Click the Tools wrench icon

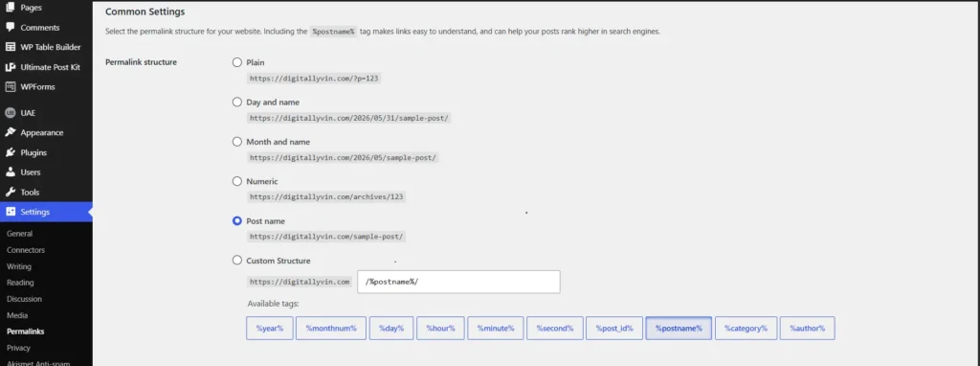point(10,192)
